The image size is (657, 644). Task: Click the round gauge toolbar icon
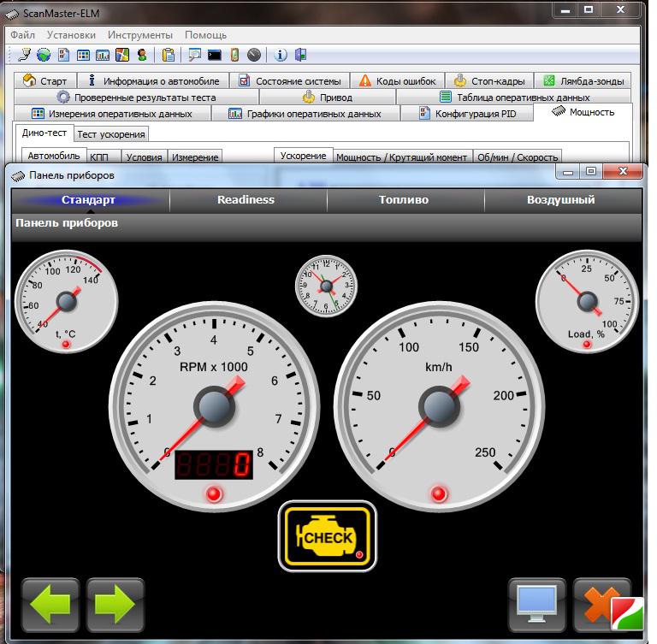[253, 55]
